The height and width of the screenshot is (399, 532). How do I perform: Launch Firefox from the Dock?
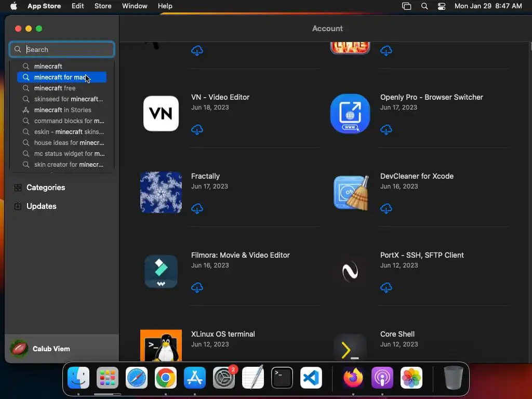click(353, 378)
